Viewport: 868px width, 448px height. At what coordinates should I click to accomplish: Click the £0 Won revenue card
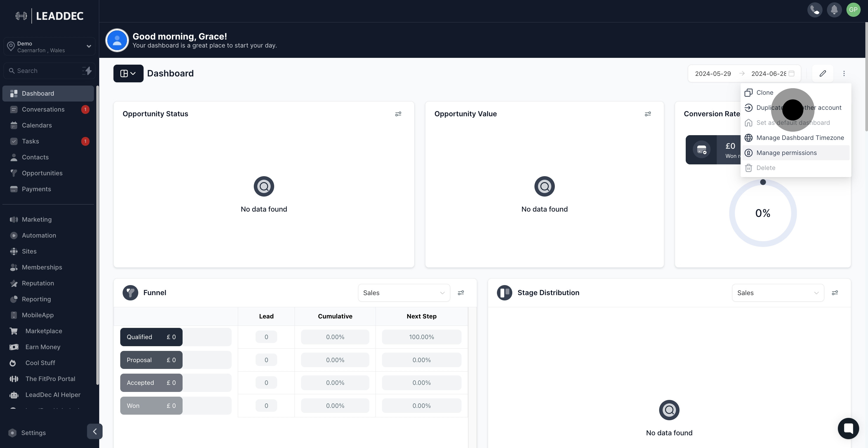point(713,150)
